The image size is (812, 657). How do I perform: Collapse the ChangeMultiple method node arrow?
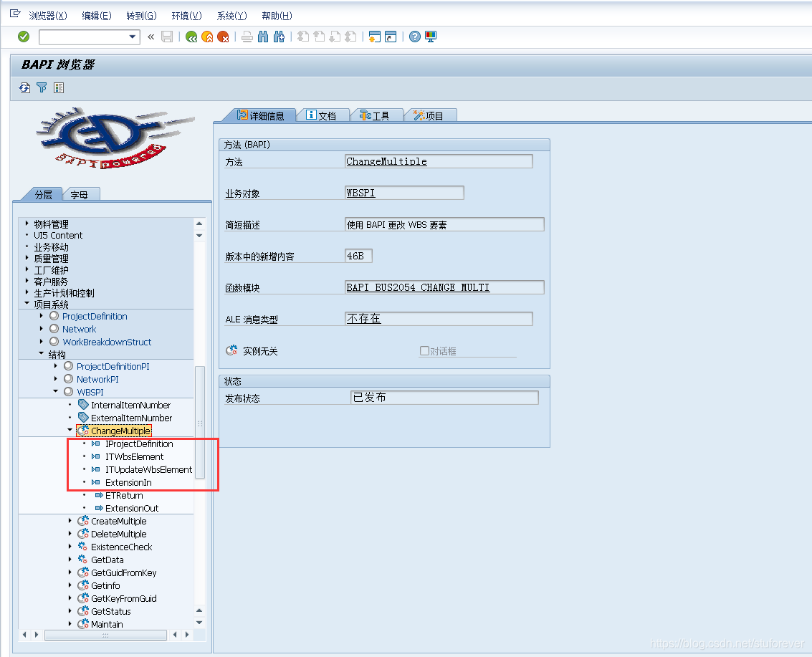[70, 430]
